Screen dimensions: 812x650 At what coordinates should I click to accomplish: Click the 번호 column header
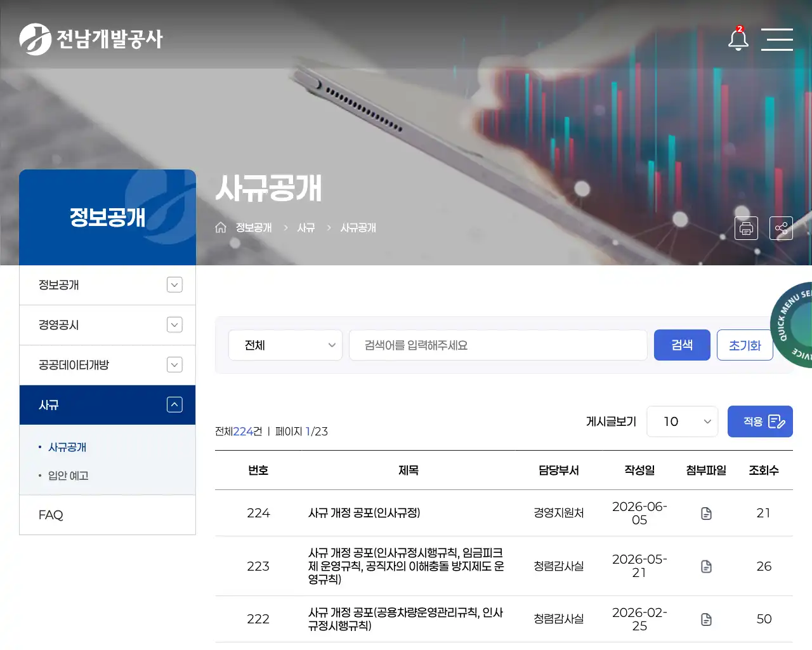click(258, 470)
